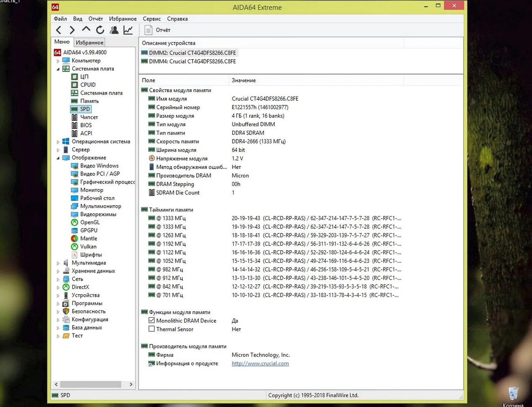The image size is (532, 407).
Task: Open the Recycle Bin on desktop
Action: pyautogui.click(x=513, y=394)
